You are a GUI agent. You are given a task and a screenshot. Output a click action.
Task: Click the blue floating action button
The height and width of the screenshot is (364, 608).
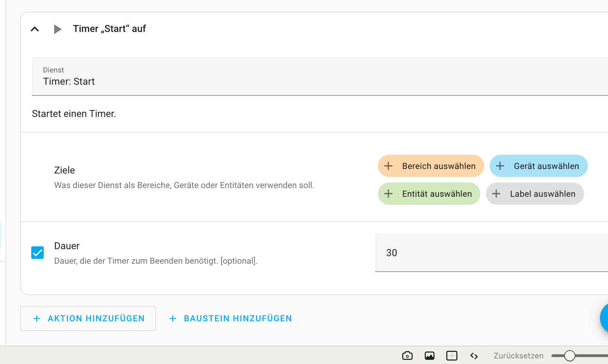[x=605, y=318]
